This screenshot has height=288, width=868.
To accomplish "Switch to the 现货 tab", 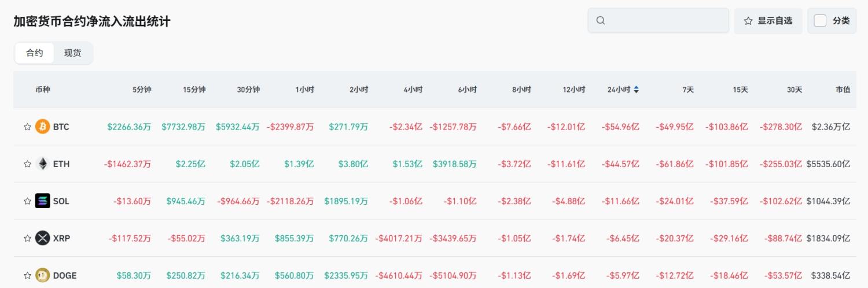I will click(73, 53).
